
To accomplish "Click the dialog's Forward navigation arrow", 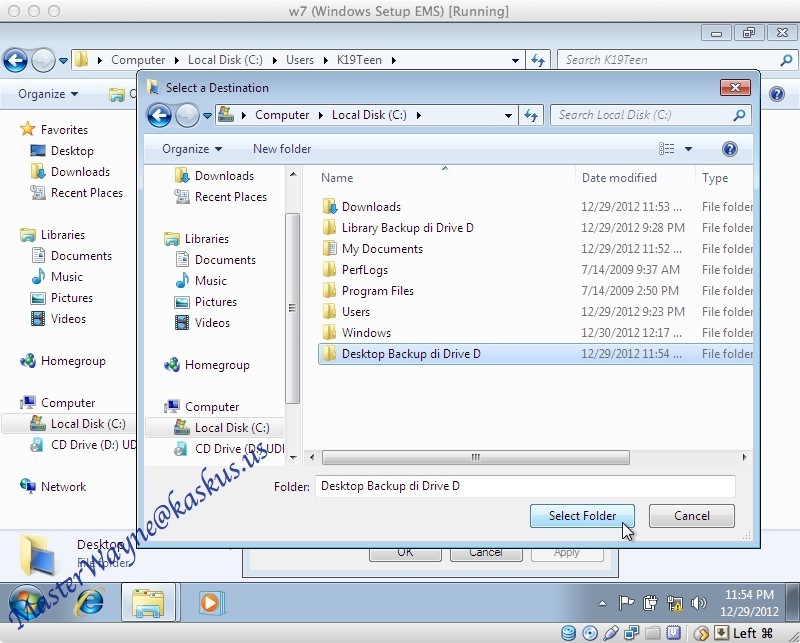I will pos(187,115).
